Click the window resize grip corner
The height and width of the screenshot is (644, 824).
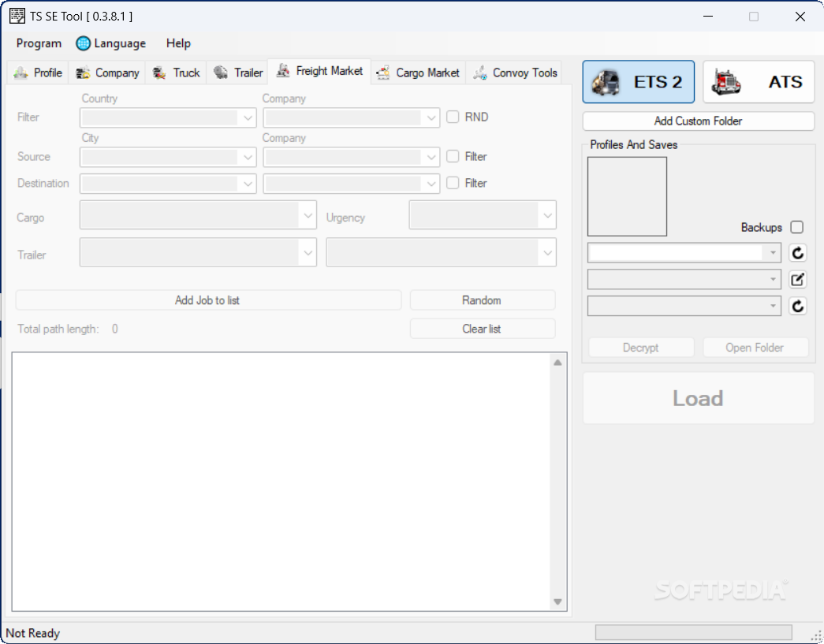(x=817, y=636)
